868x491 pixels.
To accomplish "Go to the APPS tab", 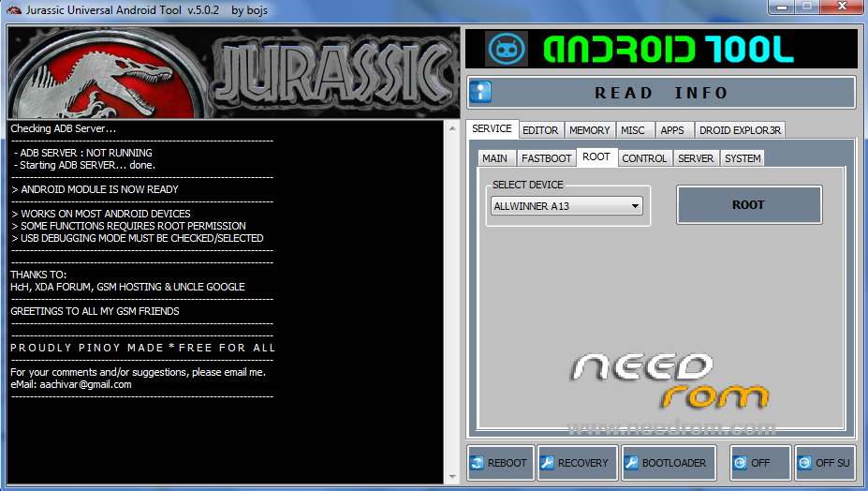I will (671, 130).
